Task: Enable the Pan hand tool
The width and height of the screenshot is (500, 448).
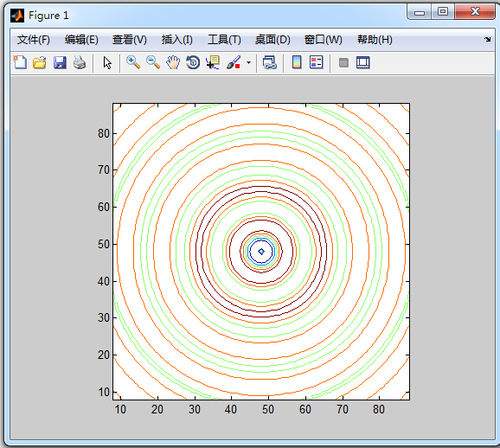Action: point(173,62)
